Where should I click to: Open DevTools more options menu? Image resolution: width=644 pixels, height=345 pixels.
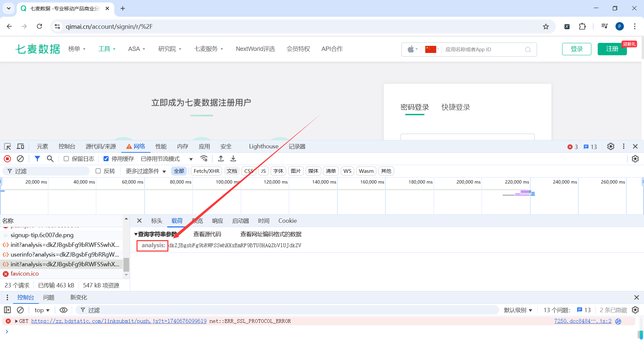point(624,146)
